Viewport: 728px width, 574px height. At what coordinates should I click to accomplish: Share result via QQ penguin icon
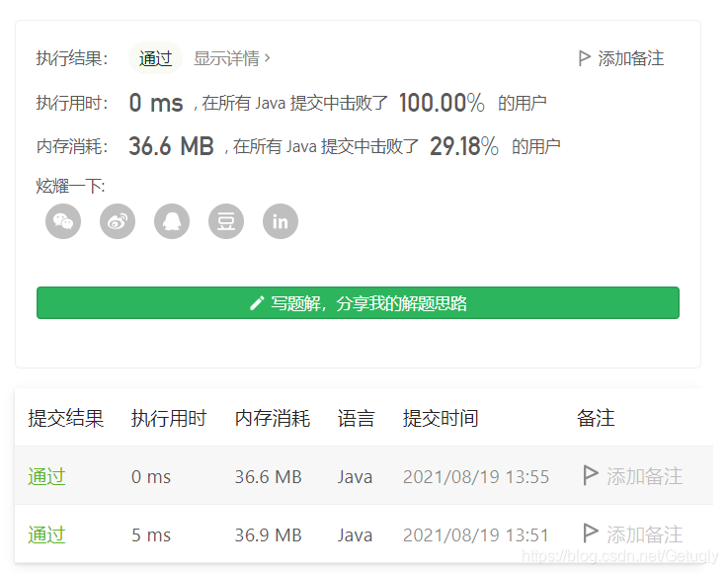coord(172,221)
